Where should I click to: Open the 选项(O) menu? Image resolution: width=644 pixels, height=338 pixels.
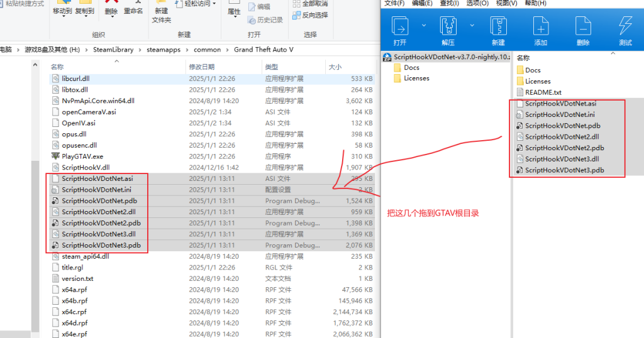point(477,3)
